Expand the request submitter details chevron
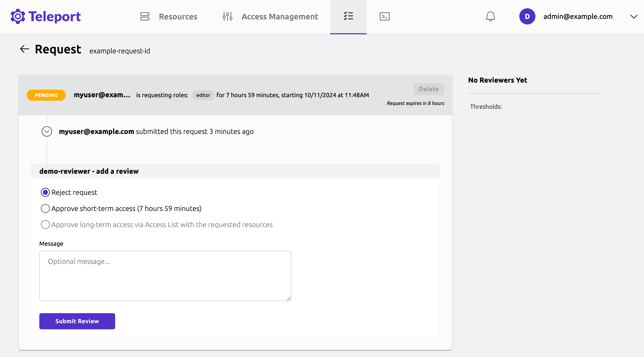Viewport: 644px width, 357px height. [x=47, y=131]
